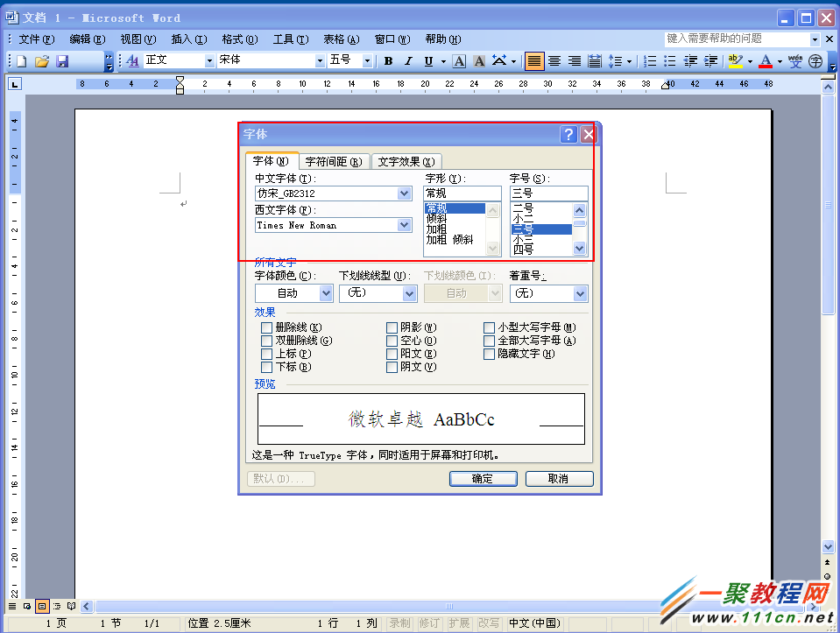The height and width of the screenshot is (633, 840).
Task: Save the document via the Save icon
Action: click(x=61, y=60)
